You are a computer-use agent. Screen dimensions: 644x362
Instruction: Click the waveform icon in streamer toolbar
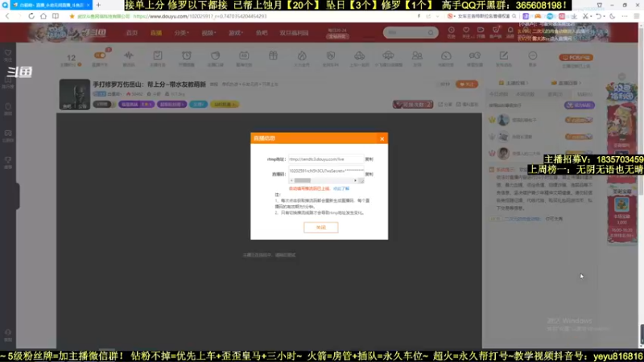129,56
